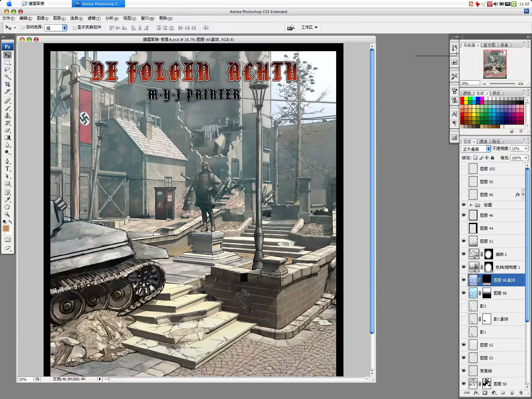
Task: Enable the 显示变换控件 checkbox
Action: tap(74, 28)
